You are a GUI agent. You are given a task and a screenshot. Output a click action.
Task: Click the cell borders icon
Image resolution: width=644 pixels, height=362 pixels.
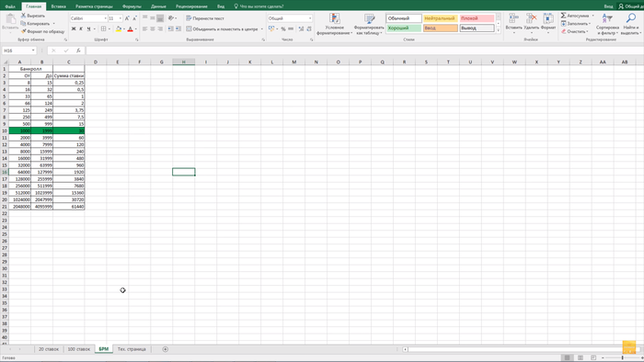point(103,29)
